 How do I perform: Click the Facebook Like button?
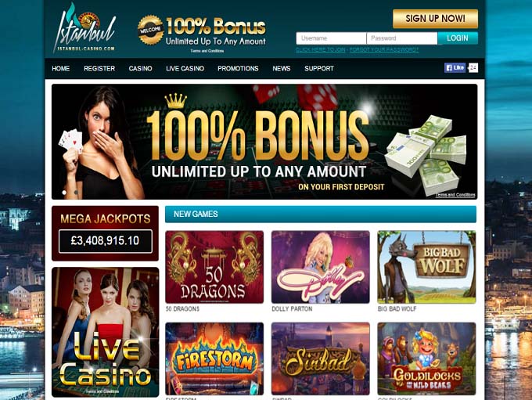coord(455,68)
